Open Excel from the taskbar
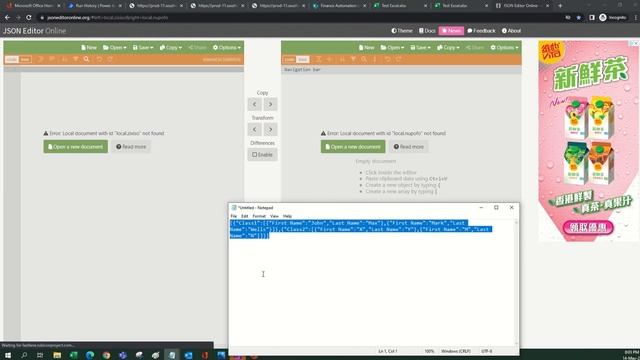 tap(73, 355)
